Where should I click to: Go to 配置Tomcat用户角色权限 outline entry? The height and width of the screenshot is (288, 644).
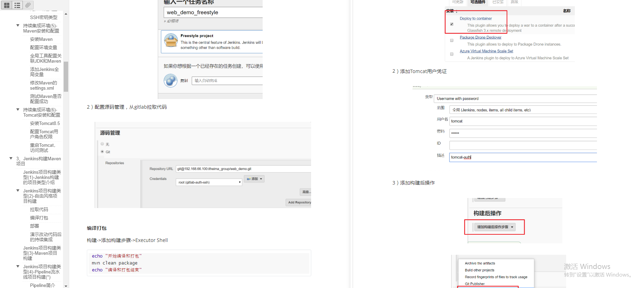coord(44,134)
